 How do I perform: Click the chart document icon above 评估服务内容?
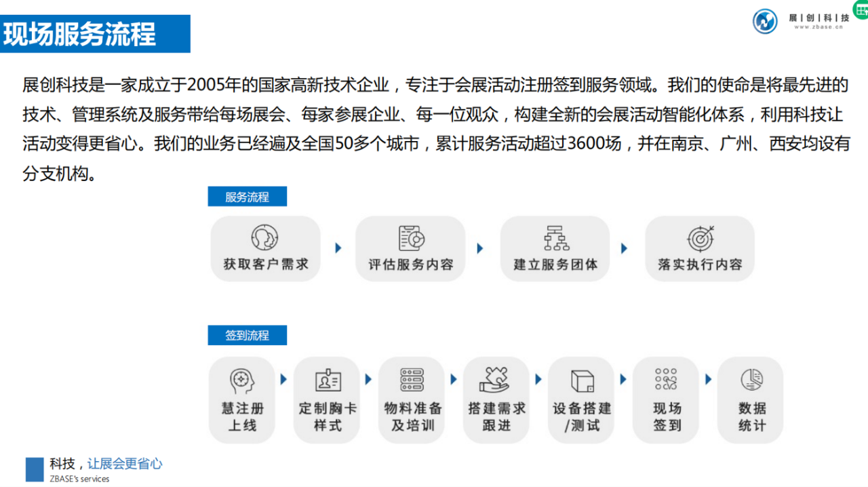click(x=411, y=238)
